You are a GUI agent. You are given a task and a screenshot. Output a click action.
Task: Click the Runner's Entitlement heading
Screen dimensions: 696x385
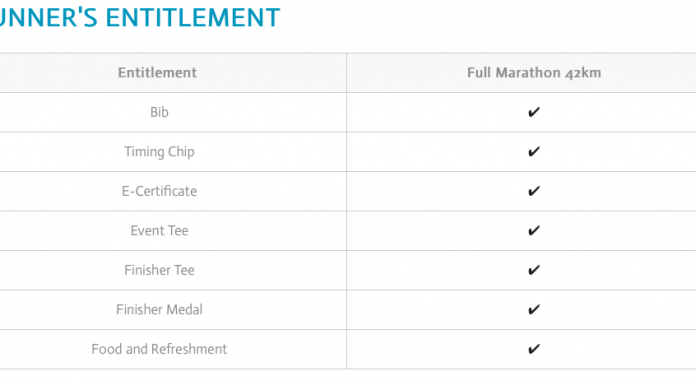pyautogui.click(x=140, y=18)
